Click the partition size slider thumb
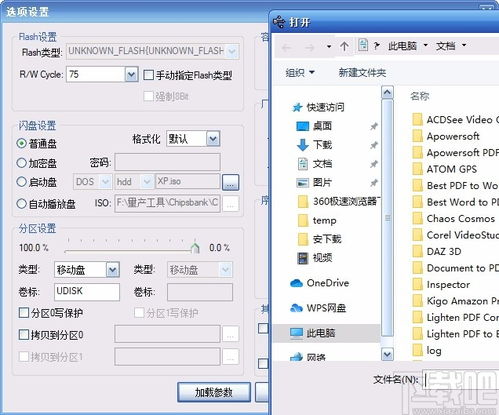 pos(195,248)
